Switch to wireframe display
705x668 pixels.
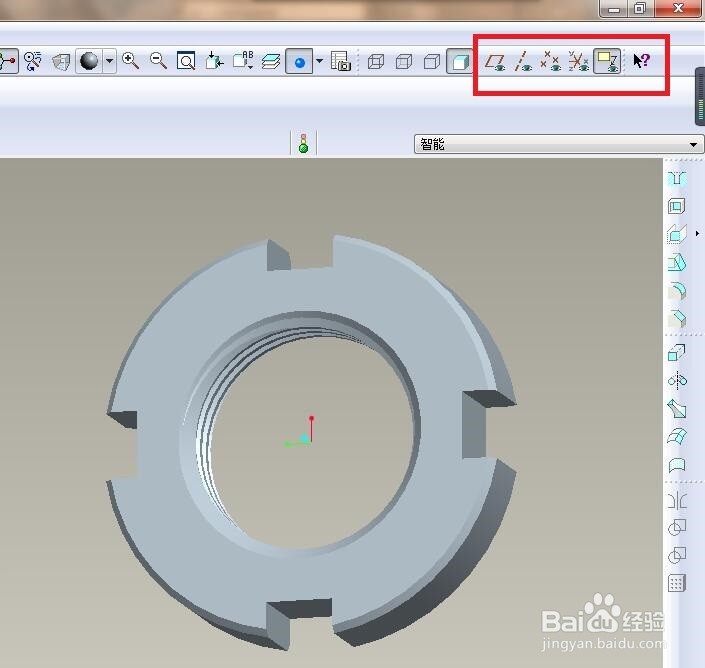(x=375, y=61)
